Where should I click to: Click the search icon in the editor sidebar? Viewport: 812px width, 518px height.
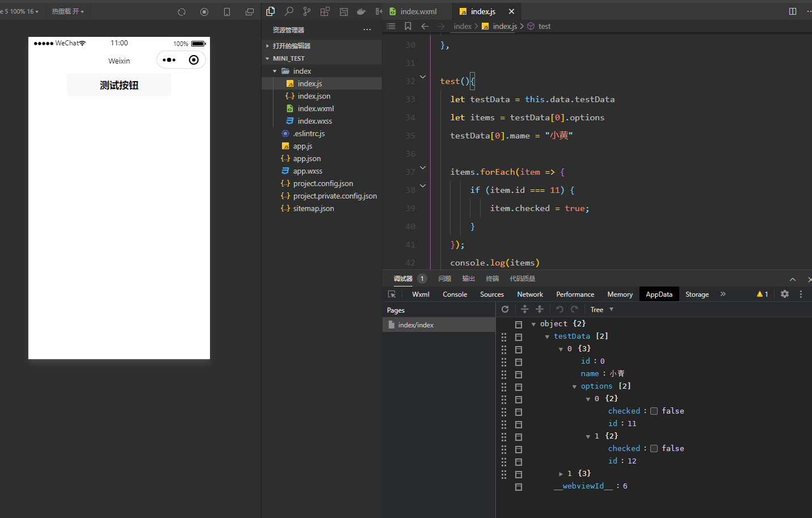(x=289, y=11)
